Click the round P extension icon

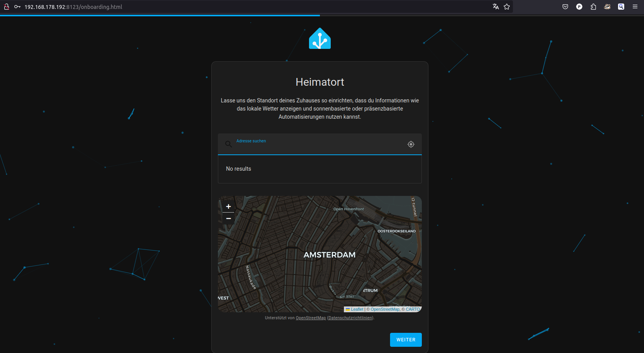pyautogui.click(x=579, y=7)
